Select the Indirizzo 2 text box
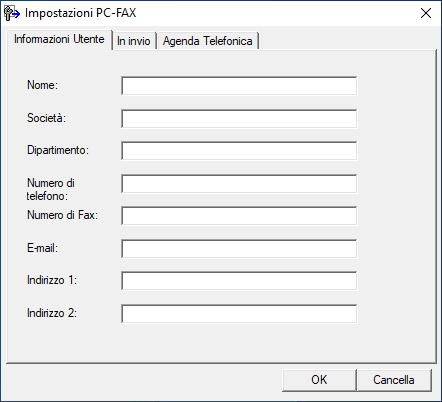 pyautogui.click(x=239, y=313)
